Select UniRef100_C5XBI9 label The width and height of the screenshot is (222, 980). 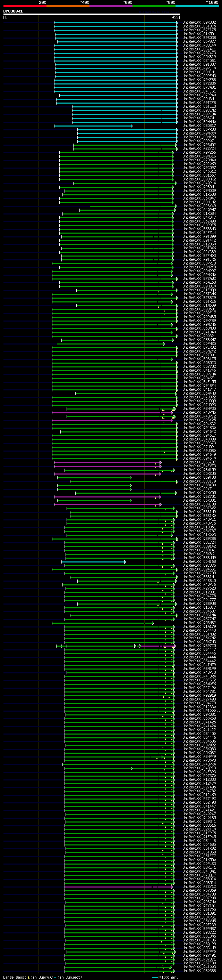[199, 57]
